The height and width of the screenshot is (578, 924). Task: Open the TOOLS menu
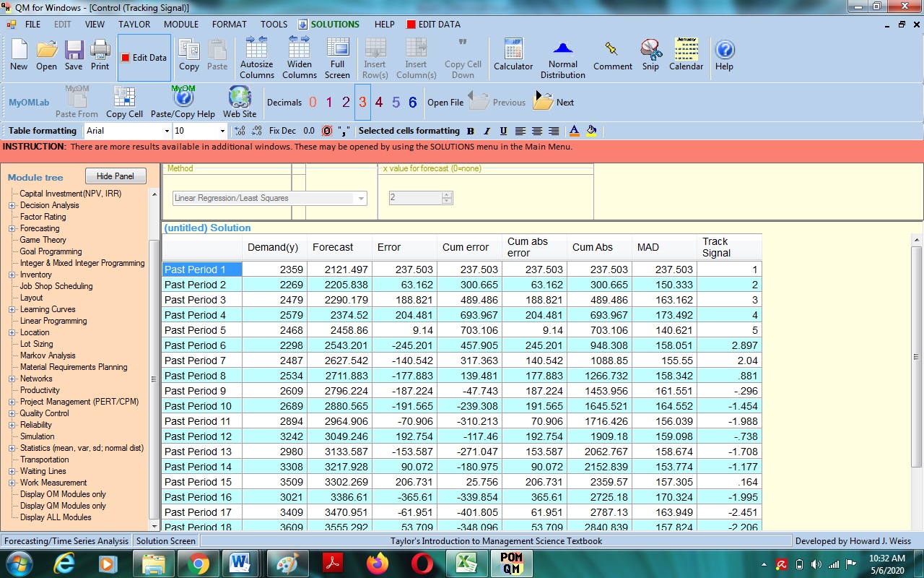tap(274, 24)
